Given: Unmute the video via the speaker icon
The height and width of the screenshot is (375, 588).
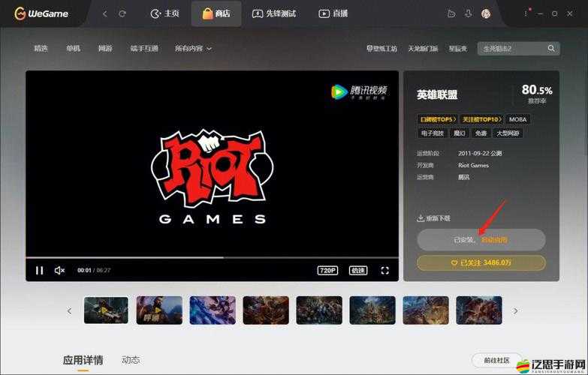Looking at the screenshot, I should pyautogui.click(x=60, y=271).
